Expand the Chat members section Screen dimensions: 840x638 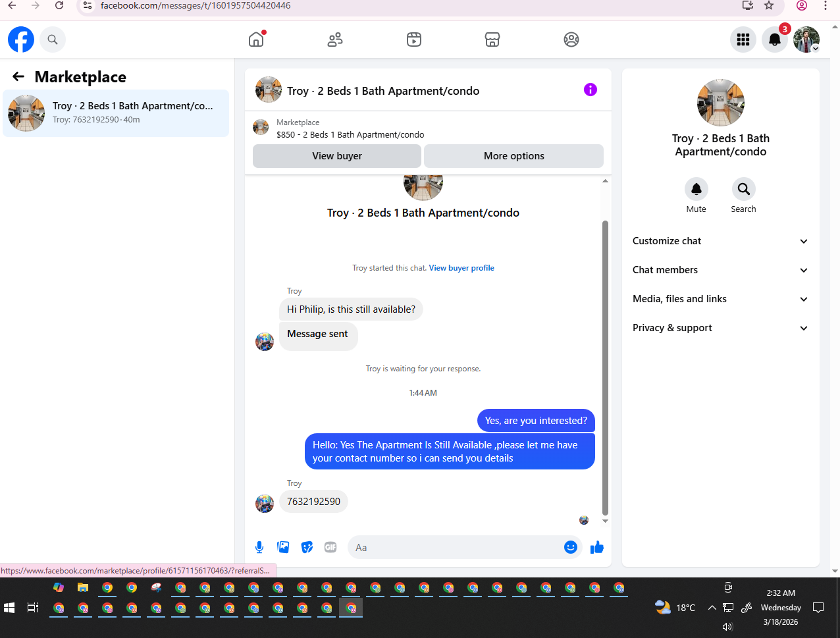pos(720,270)
